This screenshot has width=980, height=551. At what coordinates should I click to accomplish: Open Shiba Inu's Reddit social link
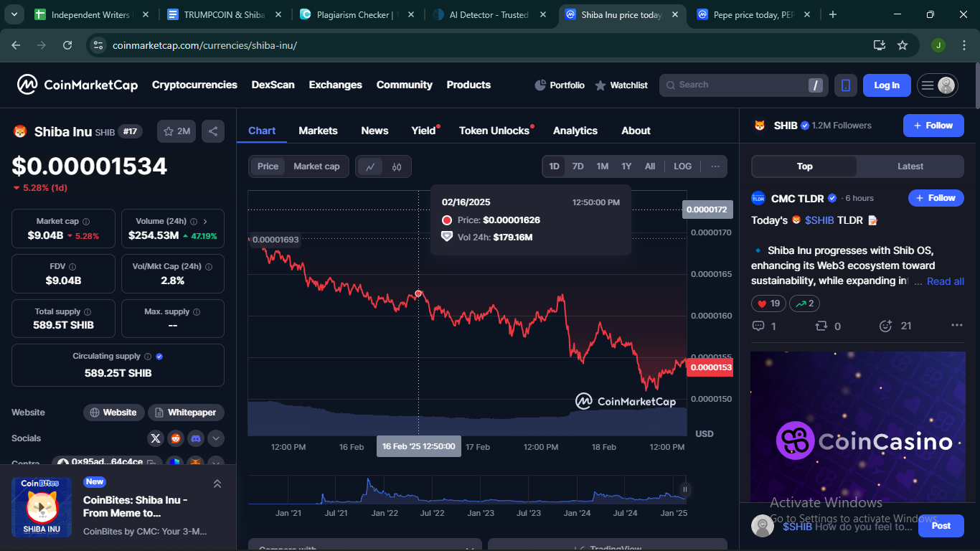click(176, 438)
